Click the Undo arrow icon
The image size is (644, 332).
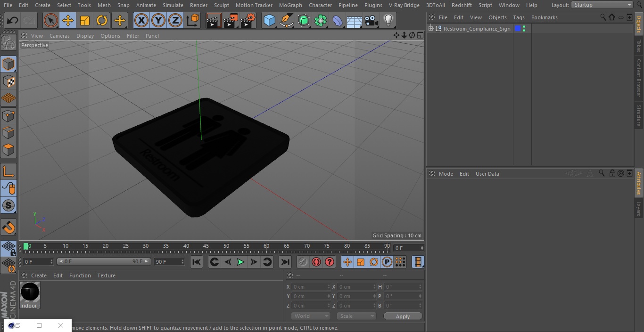[13, 20]
